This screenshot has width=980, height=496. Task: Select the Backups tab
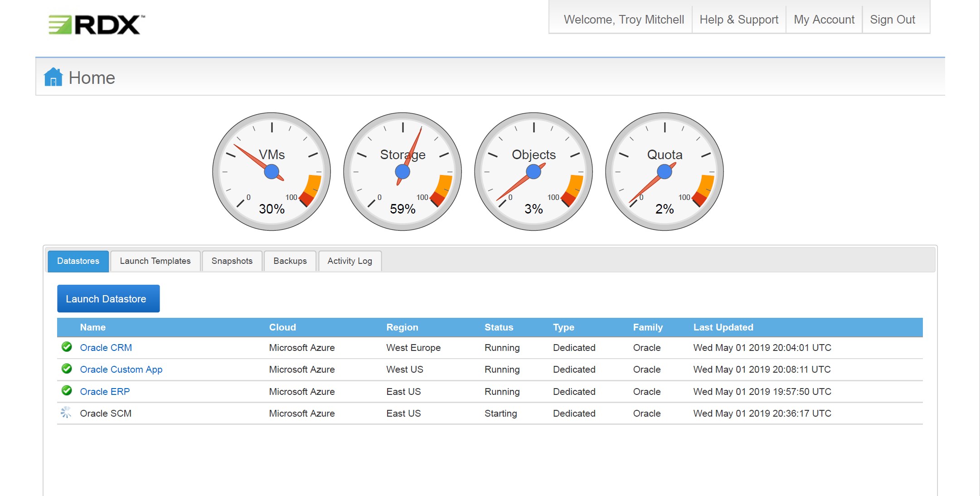pos(290,261)
